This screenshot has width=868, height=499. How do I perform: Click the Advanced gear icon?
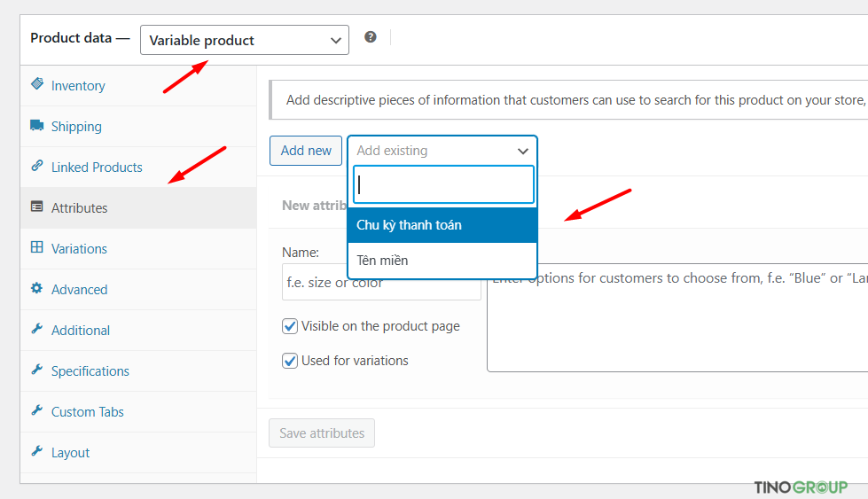coord(36,289)
